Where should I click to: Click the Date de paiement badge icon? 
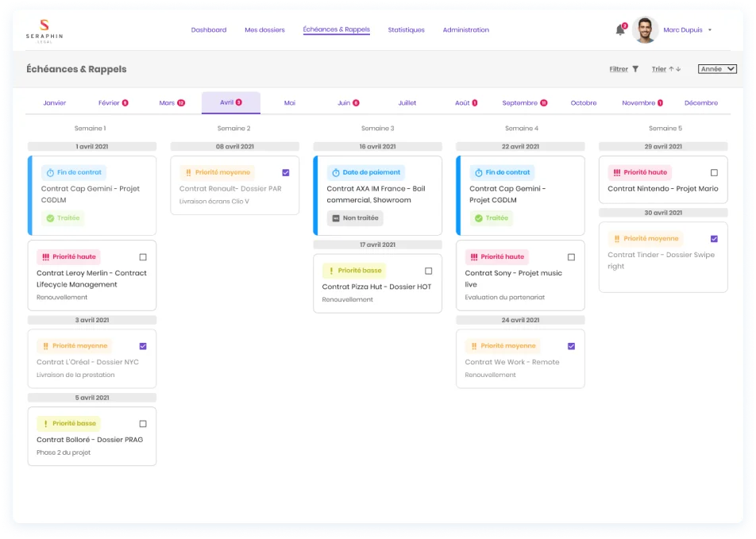337,172
